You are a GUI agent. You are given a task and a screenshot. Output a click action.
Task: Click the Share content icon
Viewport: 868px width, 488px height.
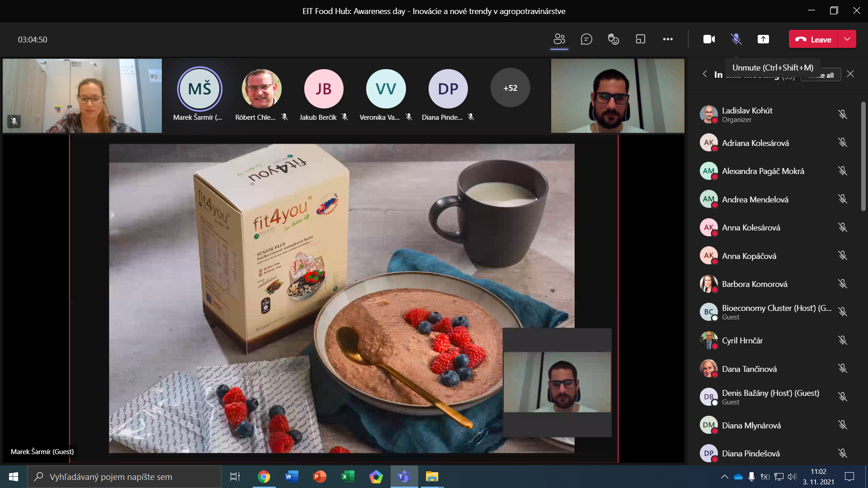pyautogui.click(x=763, y=39)
